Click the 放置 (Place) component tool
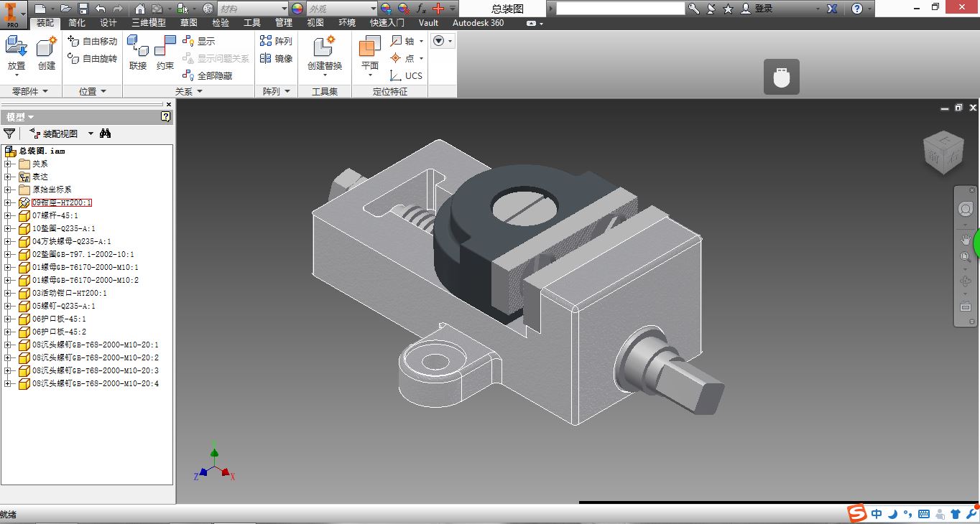Viewport: 980px width, 524px height. (16, 52)
